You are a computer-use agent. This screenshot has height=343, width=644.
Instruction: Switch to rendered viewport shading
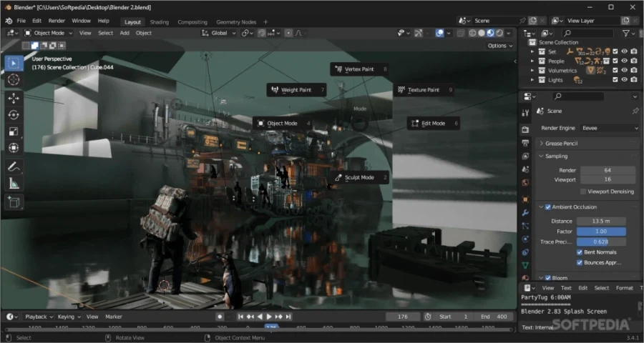[499, 34]
